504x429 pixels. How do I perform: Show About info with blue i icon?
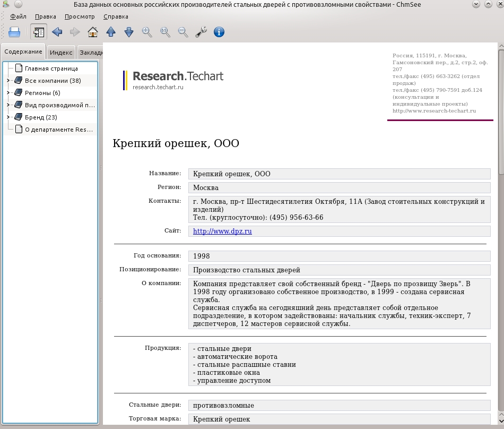[219, 32]
